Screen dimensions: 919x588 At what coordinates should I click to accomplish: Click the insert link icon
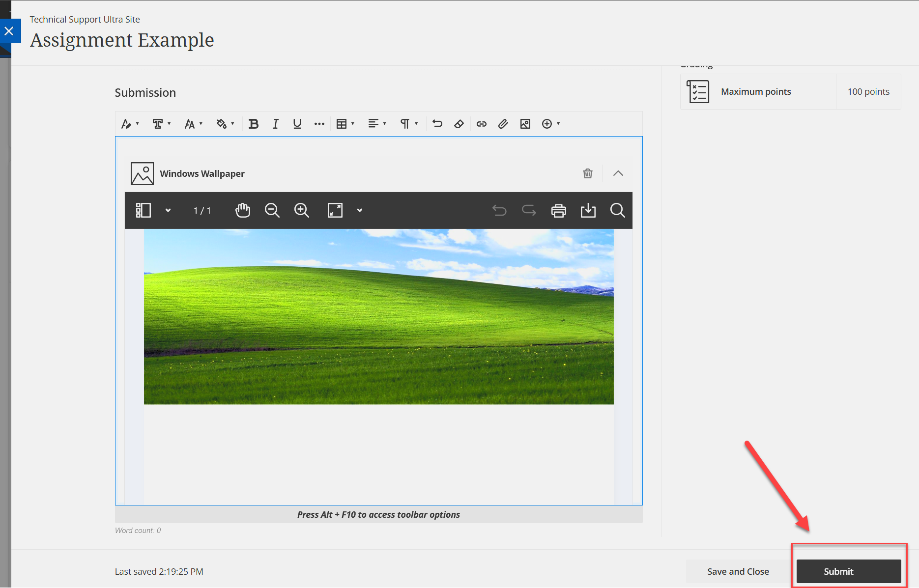click(x=482, y=124)
